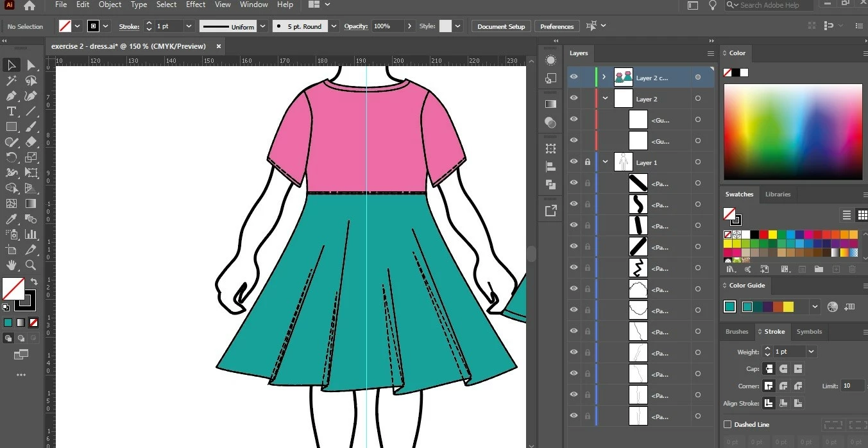Switch to the Libraries tab
Screen dimensions: 868x448
pos(778,194)
